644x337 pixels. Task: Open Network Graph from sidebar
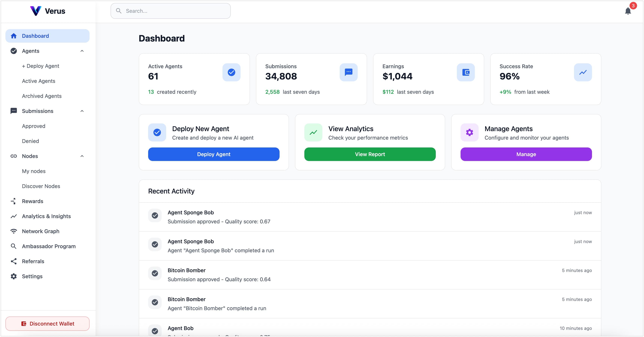[x=41, y=231]
